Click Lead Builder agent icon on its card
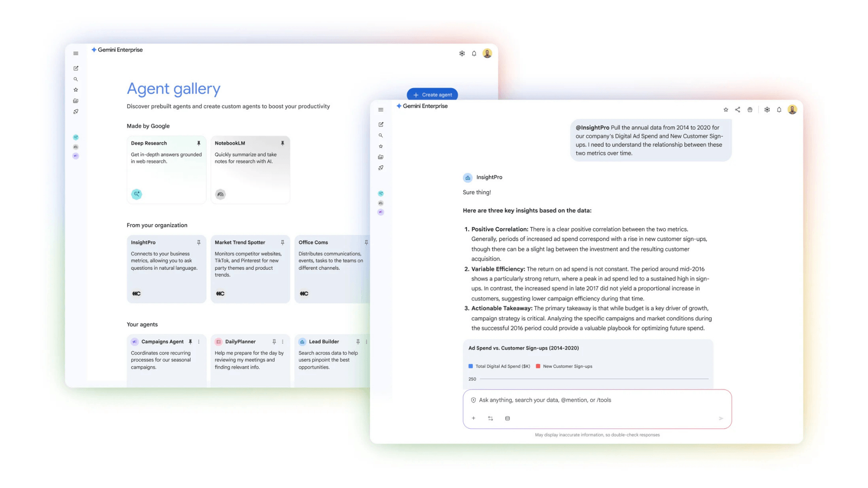Screen dimensions: 868x488 (302, 342)
